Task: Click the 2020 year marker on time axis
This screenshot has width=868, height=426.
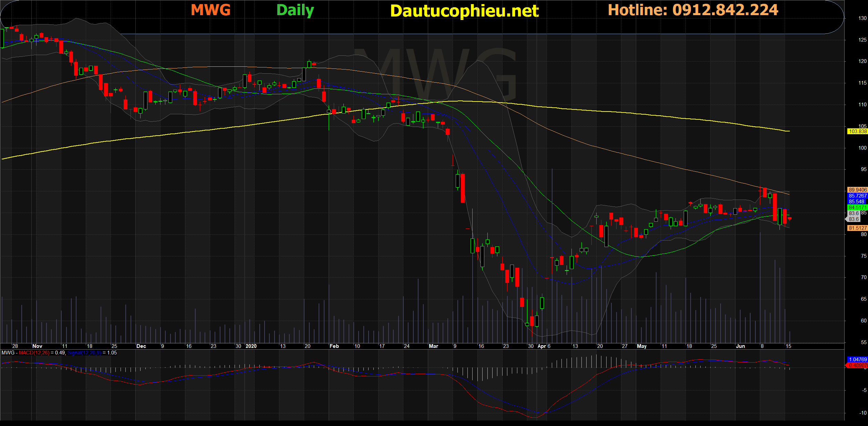Action: pos(251,346)
